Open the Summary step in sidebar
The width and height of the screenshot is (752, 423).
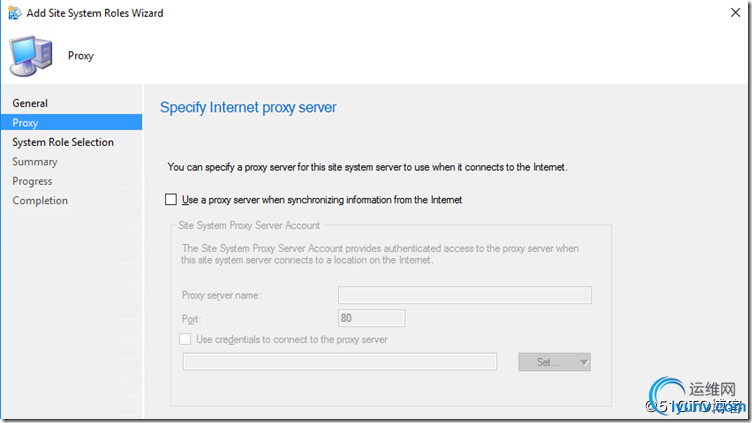click(35, 162)
